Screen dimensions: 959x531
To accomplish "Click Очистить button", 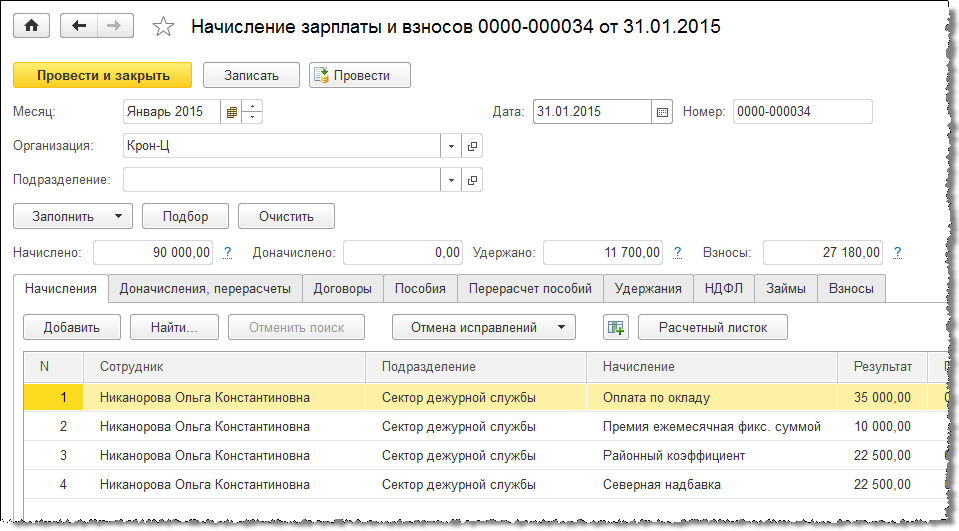I will [x=286, y=216].
